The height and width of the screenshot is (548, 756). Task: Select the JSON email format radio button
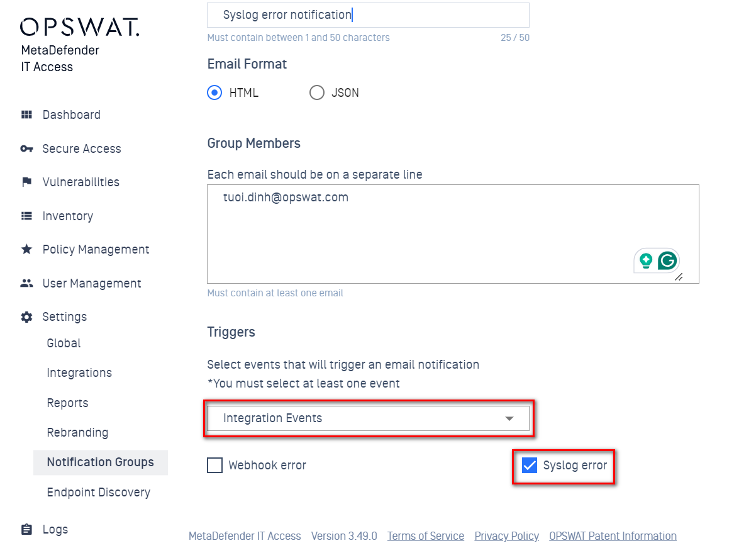[317, 92]
